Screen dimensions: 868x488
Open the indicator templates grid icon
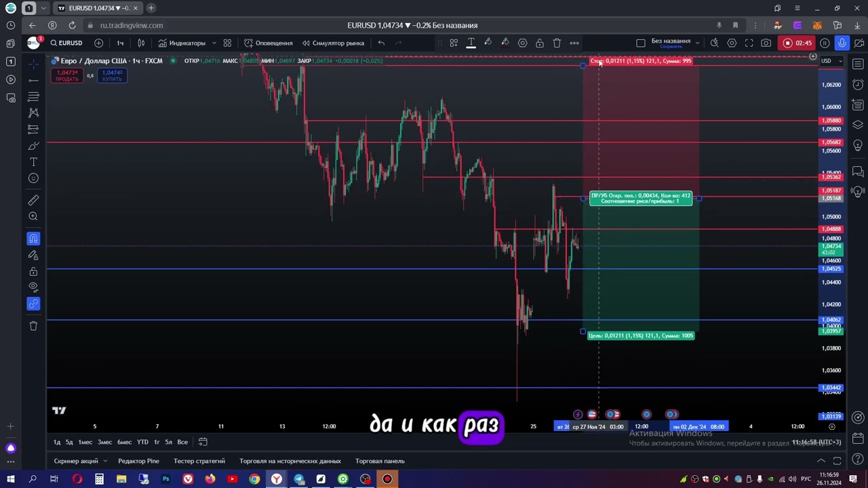point(227,43)
